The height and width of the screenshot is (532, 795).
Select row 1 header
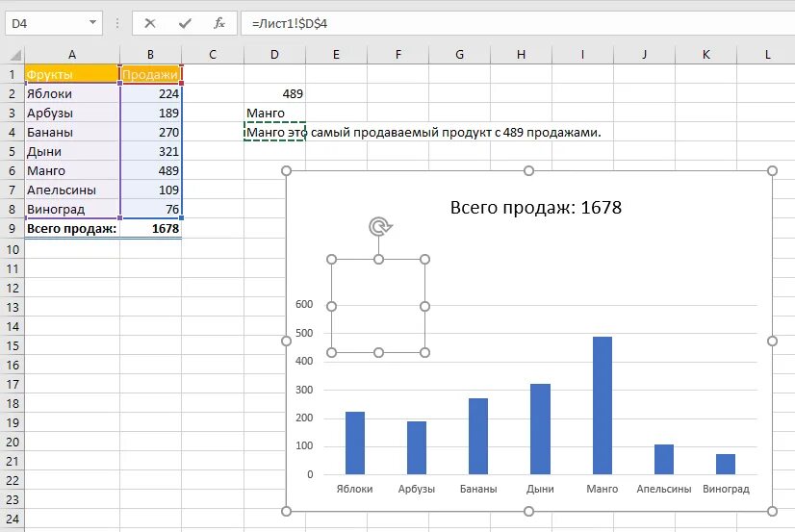tap(13, 74)
